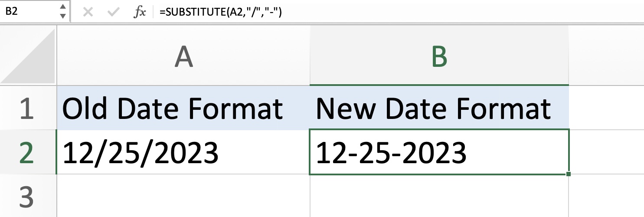Select column A header
The height and width of the screenshot is (217, 644).
[x=183, y=56]
